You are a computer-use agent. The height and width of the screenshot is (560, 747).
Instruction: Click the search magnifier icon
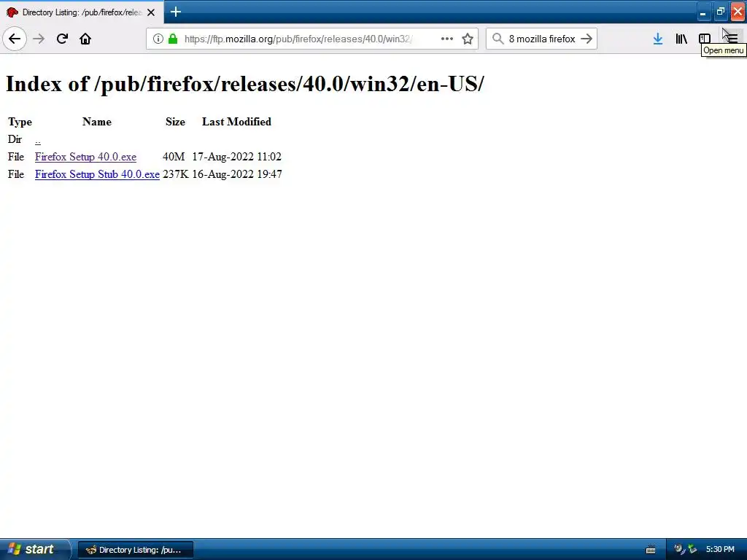[x=498, y=39]
